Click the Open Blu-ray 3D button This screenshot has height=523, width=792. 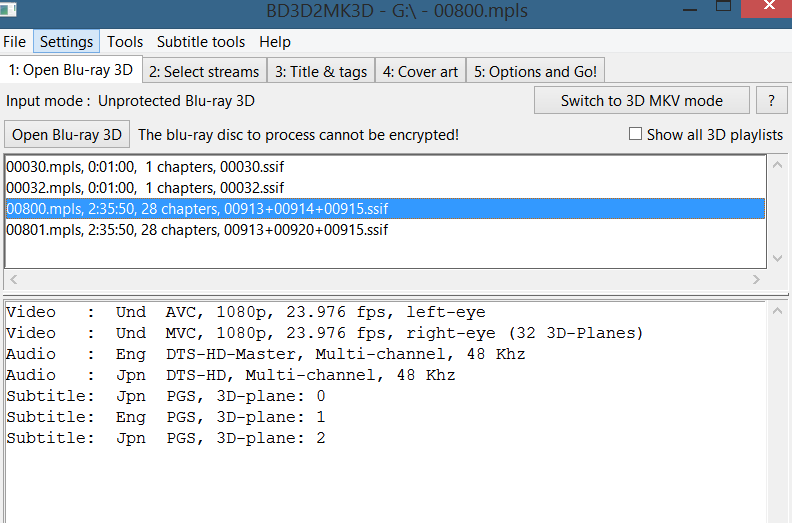tap(68, 134)
